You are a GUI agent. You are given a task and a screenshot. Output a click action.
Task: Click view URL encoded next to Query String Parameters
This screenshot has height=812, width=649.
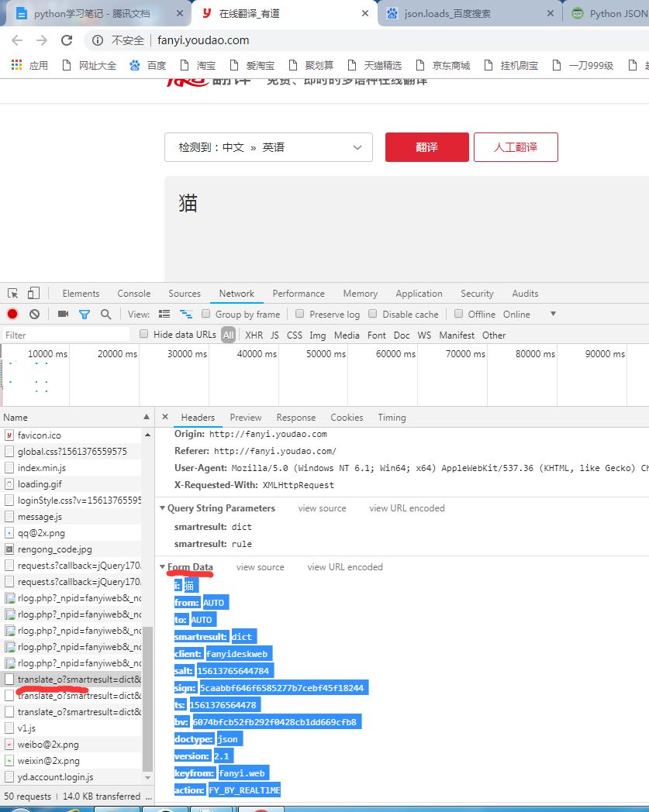click(x=407, y=508)
